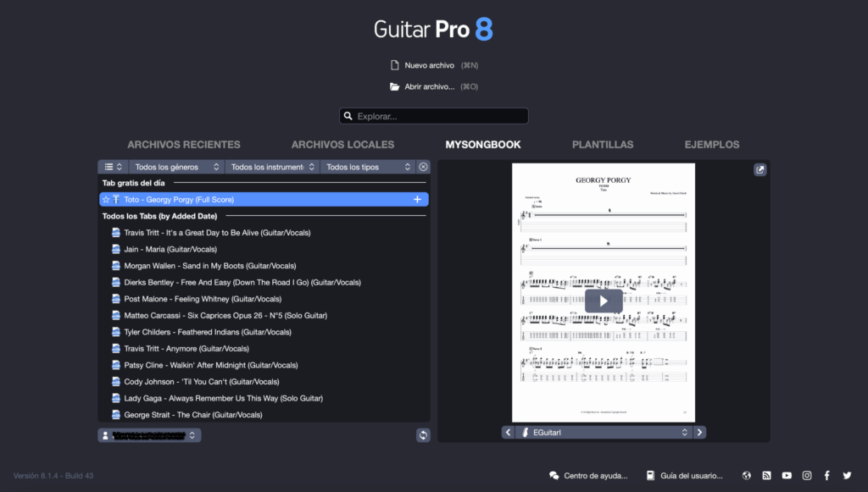Select Morgan Wallen - Sand in My Boots

(x=264, y=266)
